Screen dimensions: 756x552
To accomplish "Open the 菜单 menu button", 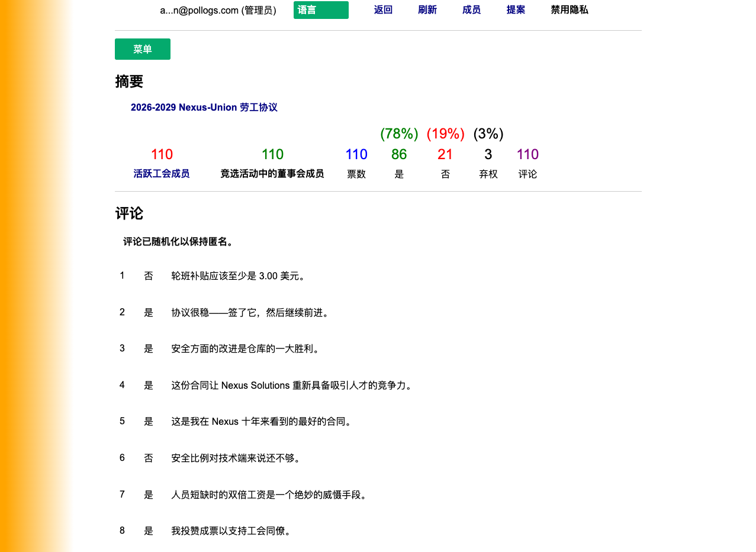I will tap(142, 49).
